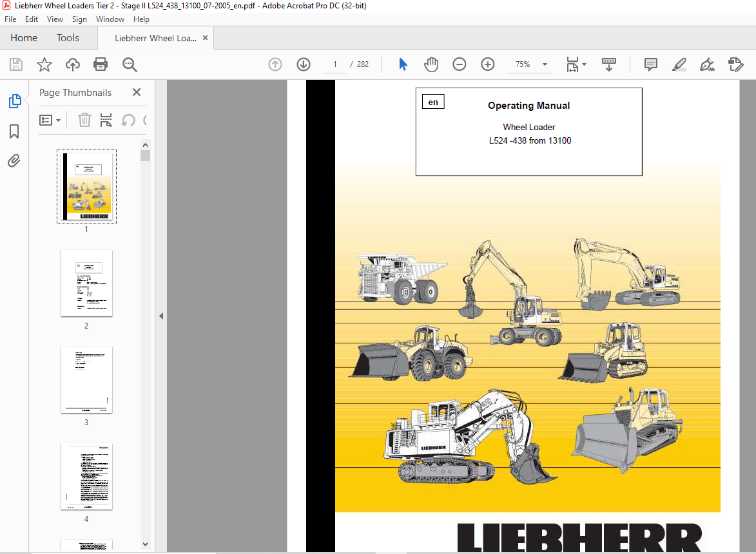This screenshot has width=756, height=554.
Task: Open the File menu
Action: [x=10, y=19]
